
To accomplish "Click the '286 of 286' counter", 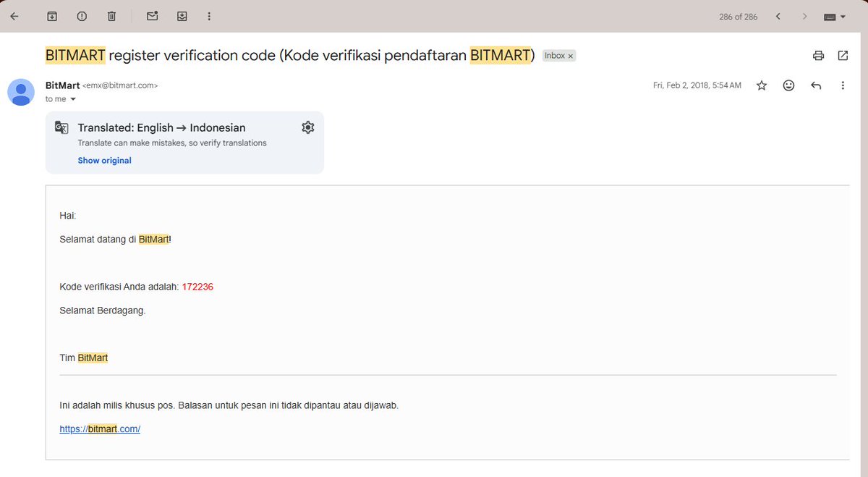I will [x=738, y=17].
